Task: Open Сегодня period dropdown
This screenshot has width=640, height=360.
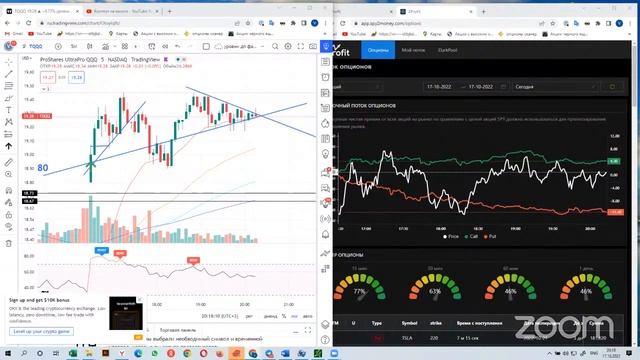Action: (x=555, y=87)
